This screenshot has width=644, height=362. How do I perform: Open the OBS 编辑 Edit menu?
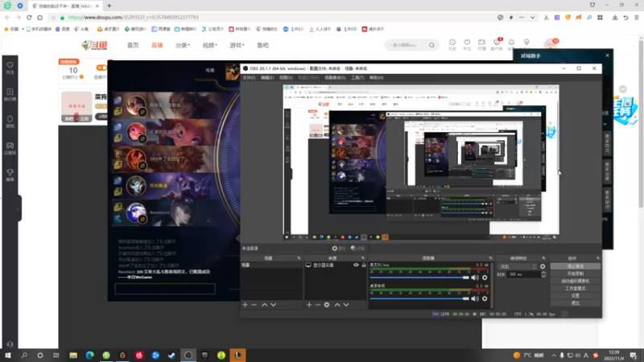point(267,77)
